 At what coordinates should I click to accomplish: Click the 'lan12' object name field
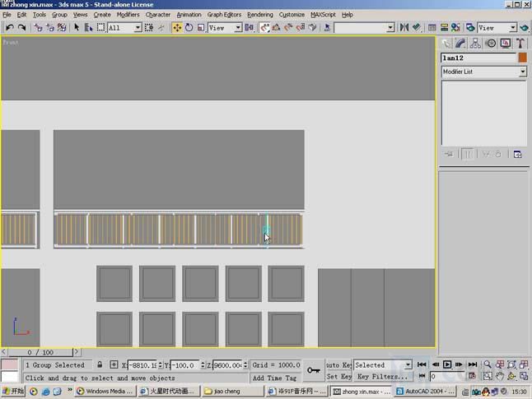(478, 58)
